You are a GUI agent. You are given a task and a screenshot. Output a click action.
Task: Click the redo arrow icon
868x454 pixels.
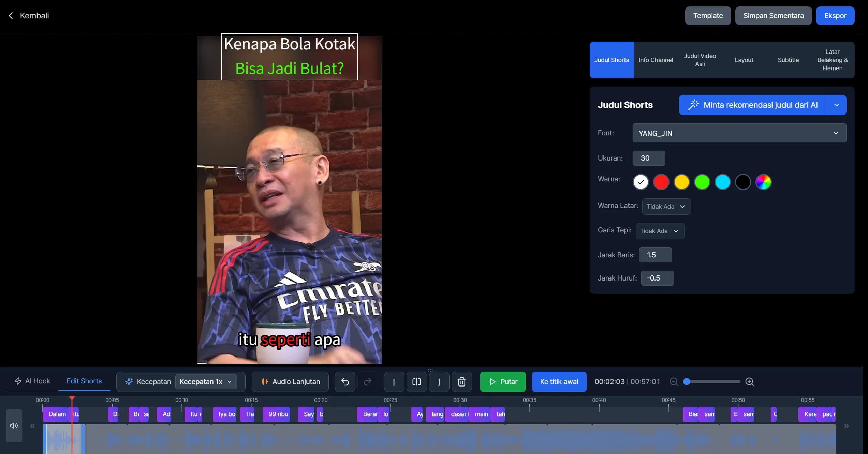click(x=367, y=382)
